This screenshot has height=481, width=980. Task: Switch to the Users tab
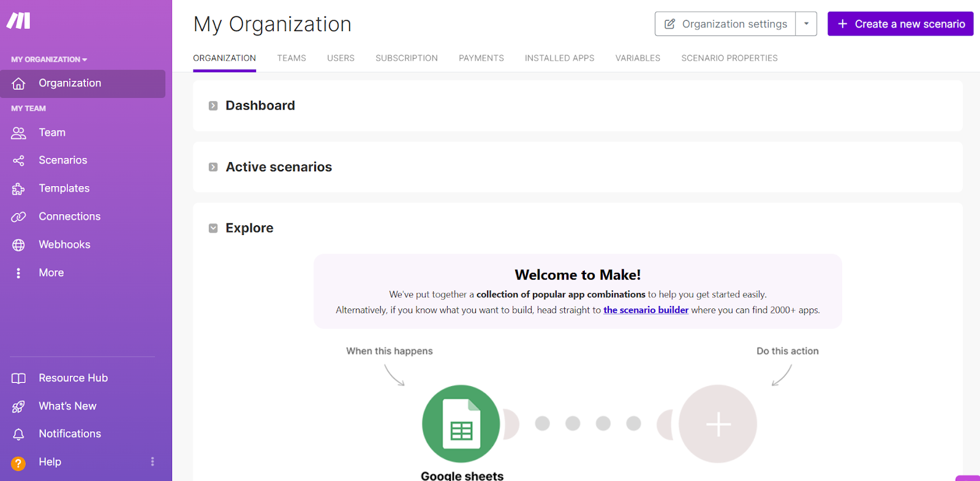(x=341, y=58)
